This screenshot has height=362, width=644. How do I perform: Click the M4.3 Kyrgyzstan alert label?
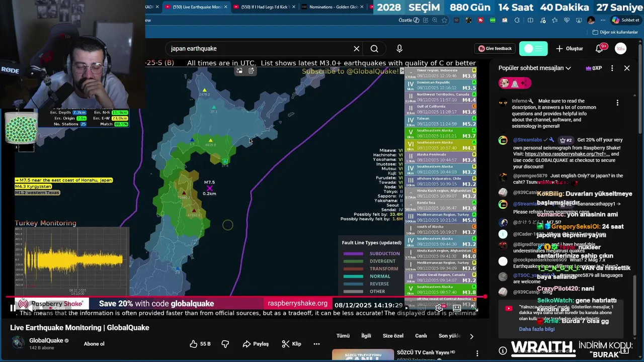tap(33, 187)
